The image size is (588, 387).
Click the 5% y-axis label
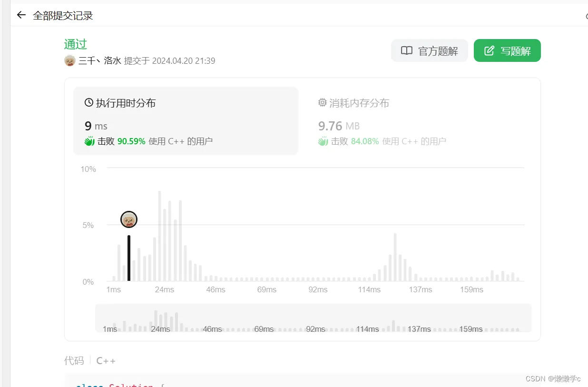click(88, 225)
